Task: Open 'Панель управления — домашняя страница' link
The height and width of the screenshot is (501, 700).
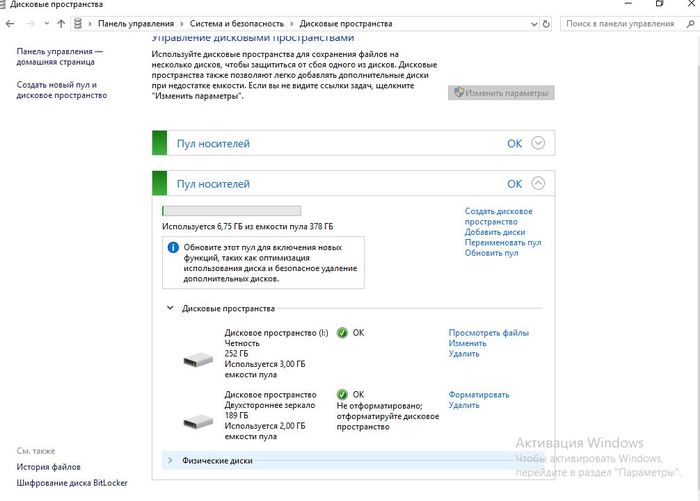Action: click(59, 57)
